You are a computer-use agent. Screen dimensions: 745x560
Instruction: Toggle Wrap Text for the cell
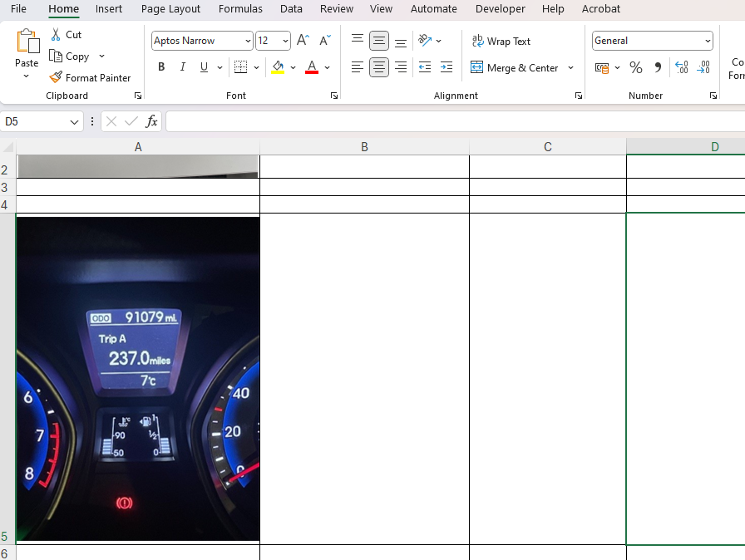(x=501, y=41)
